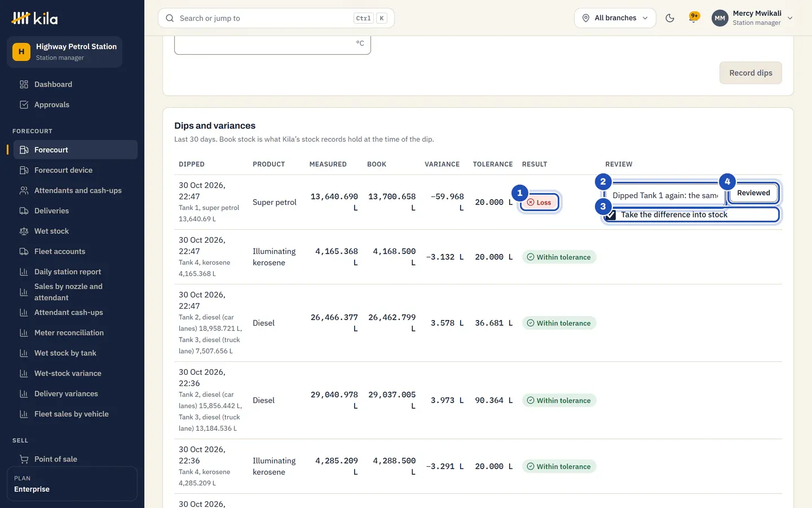Click the Kila logo
Screen dimensions: 812x508
tap(34, 18)
